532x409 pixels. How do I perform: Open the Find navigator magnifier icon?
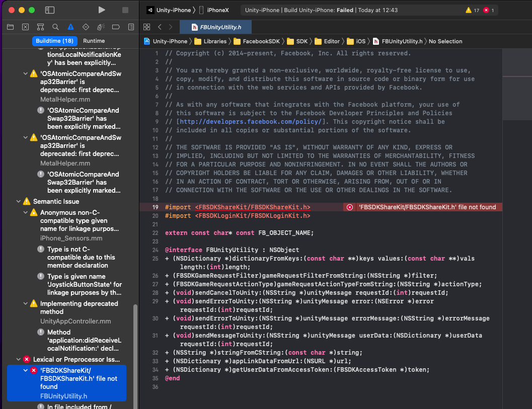point(56,27)
